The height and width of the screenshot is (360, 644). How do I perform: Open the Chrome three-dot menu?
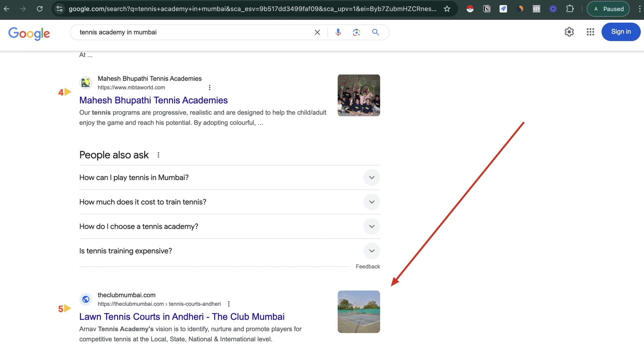(639, 9)
